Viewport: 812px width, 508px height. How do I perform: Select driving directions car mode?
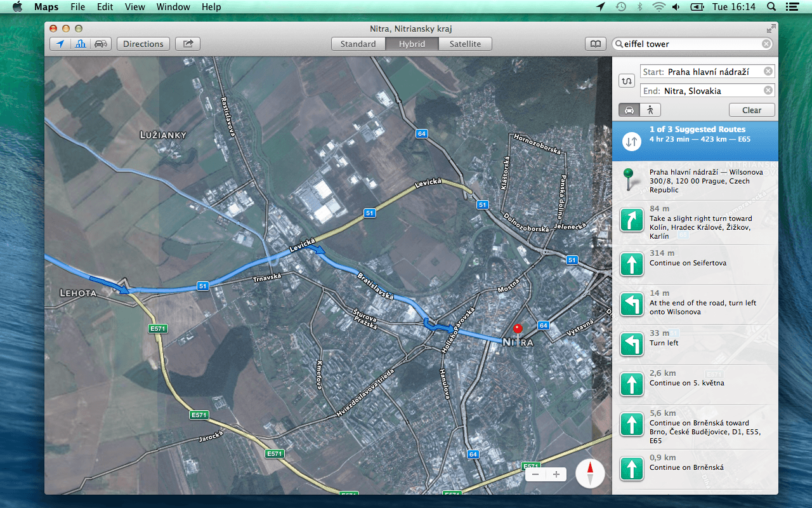click(x=629, y=109)
